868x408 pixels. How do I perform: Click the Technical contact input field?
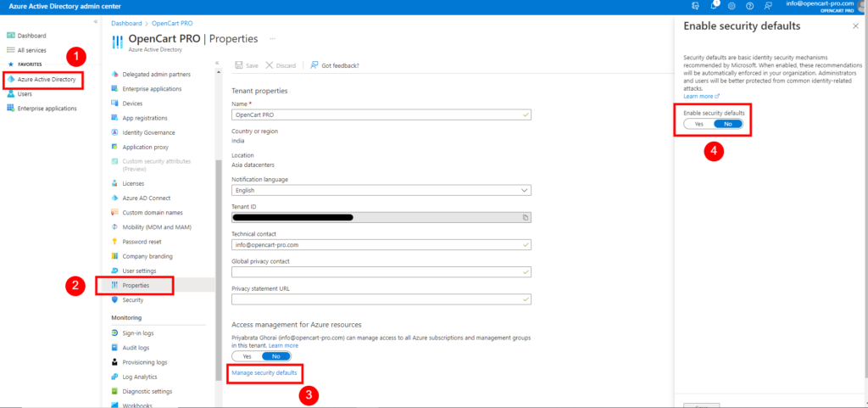[381, 244]
